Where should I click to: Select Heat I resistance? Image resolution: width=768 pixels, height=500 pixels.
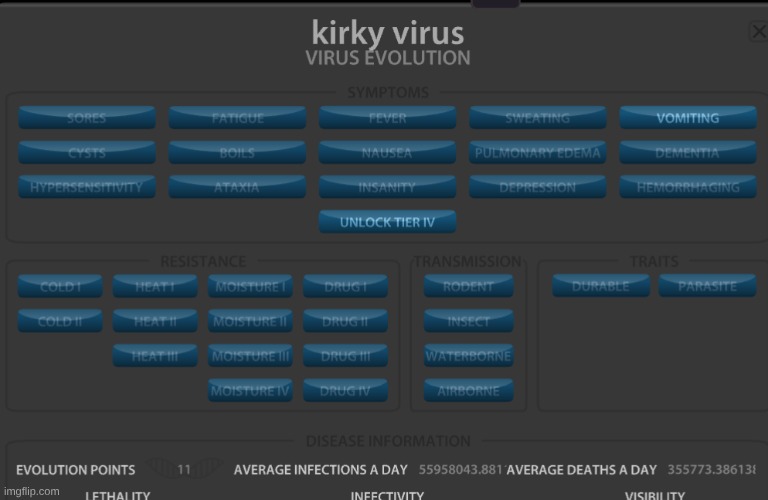click(x=155, y=286)
